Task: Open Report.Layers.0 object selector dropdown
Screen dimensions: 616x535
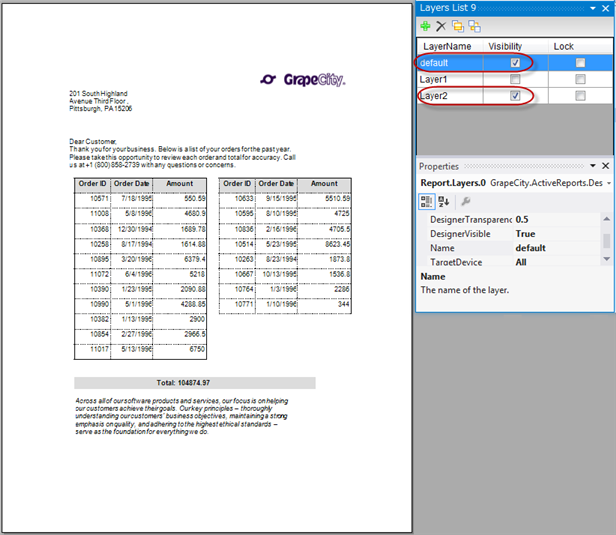Action: pyautogui.click(x=609, y=183)
